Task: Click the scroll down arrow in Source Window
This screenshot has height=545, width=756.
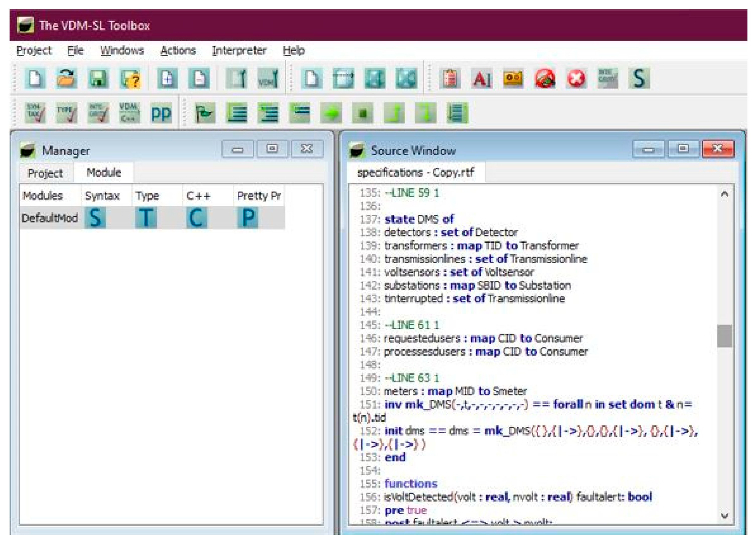Action: (724, 516)
